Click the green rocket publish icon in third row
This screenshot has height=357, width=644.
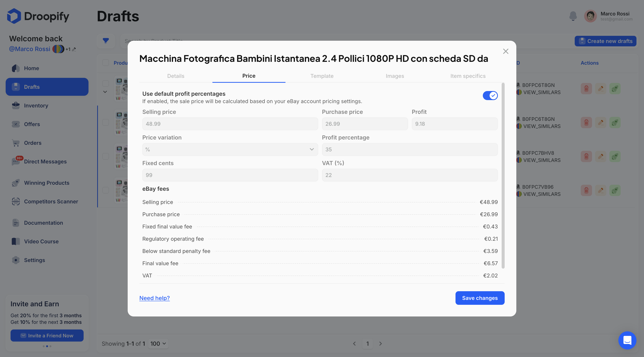click(x=615, y=157)
